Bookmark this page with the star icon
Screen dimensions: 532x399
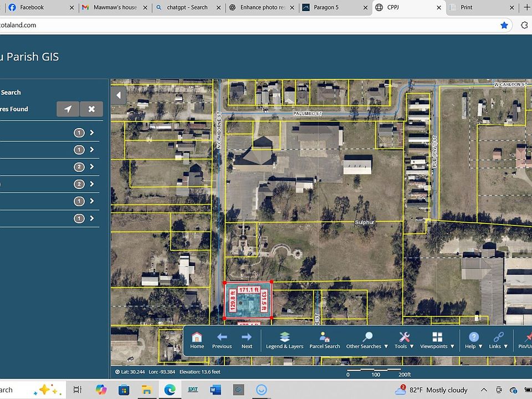coord(504,25)
